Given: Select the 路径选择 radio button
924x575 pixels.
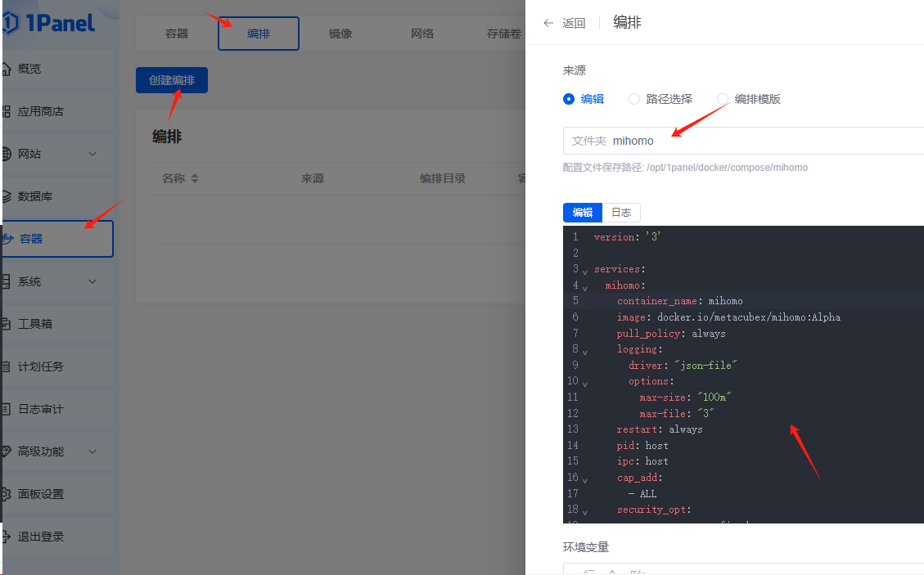Looking at the screenshot, I should coord(634,99).
